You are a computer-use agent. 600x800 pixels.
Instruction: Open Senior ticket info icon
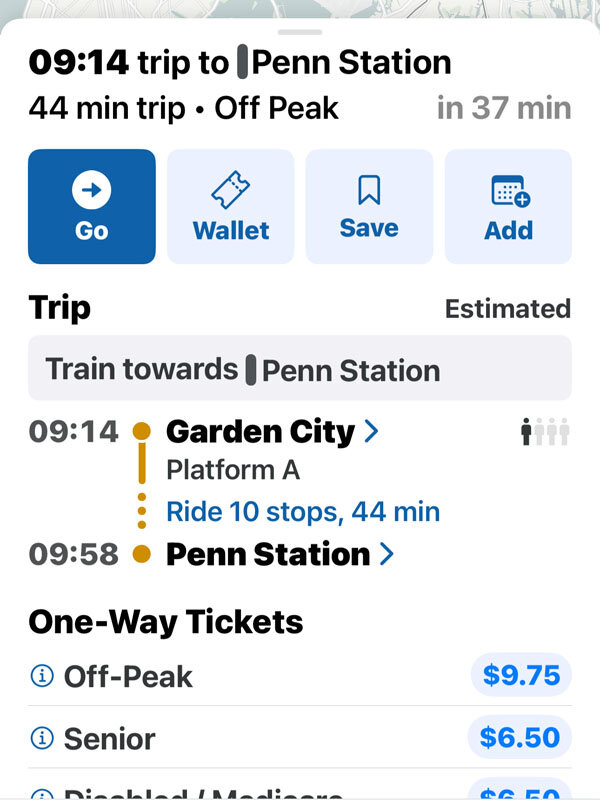click(42, 738)
